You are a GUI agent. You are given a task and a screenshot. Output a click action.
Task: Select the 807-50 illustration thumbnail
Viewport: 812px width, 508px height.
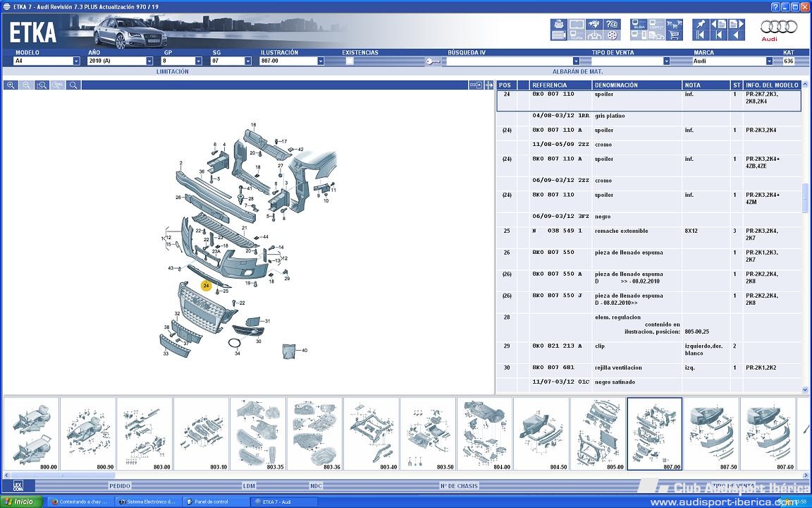point(710,434)
